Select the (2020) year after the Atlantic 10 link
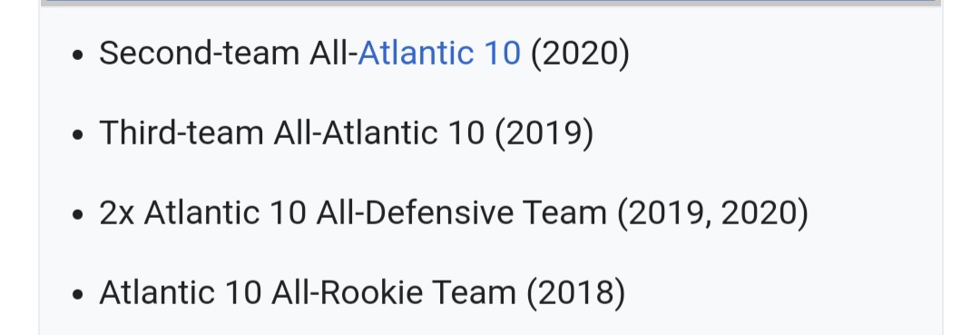The image size is (980, 335). pos(580,54)
